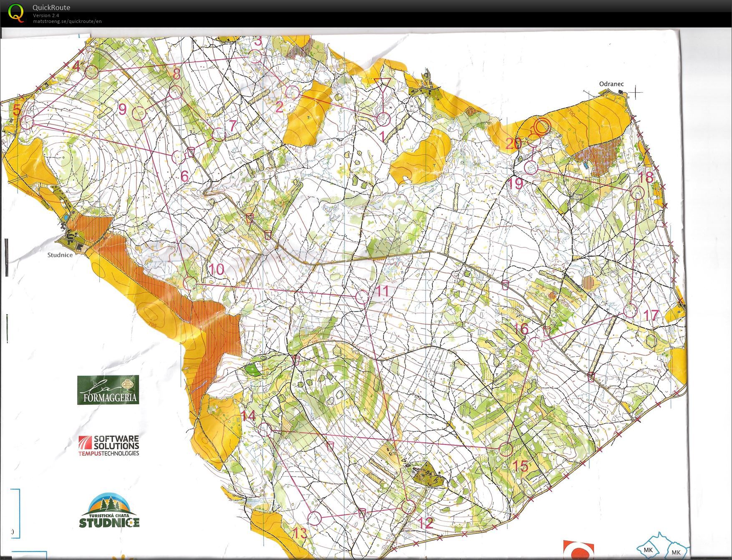Click the Software Solutions Tempus Technologies logo
This screenshot has width=732, height=560.
109,445
